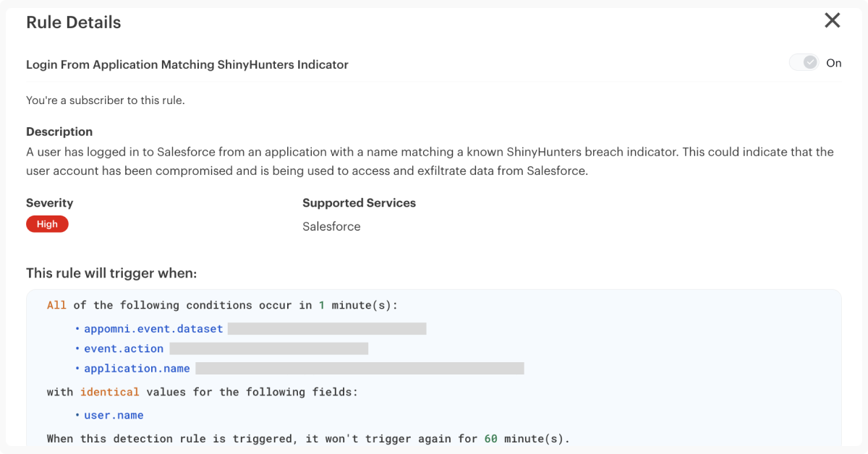Image resolution: width=868 pixels, height=454 pixels.
Task: Click the redacted value next to event.action
Action: pyautogui.click(x=268, y=348)
